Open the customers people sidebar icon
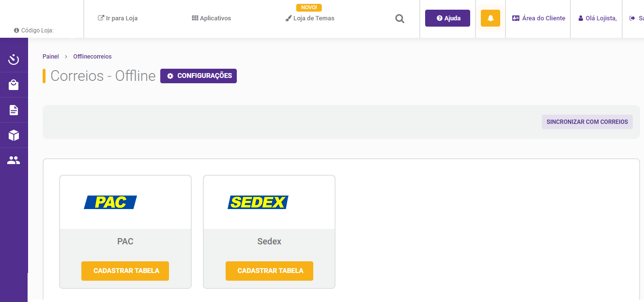Screen dimensions: 644x302 point(14,160)
